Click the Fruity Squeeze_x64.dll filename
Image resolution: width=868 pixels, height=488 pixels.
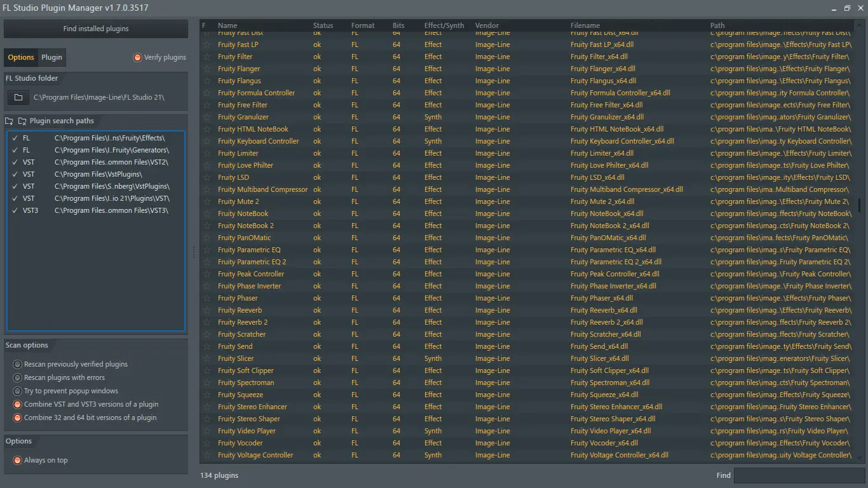tap(604, 395)
